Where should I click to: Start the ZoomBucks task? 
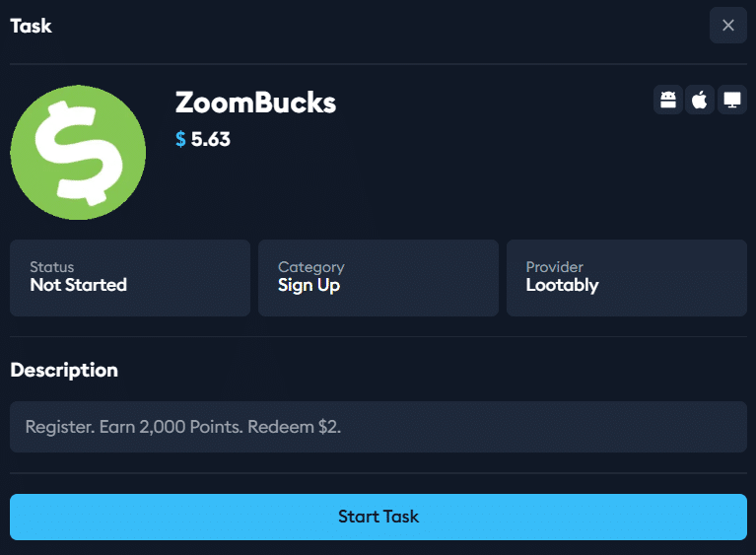click(378, 517)
